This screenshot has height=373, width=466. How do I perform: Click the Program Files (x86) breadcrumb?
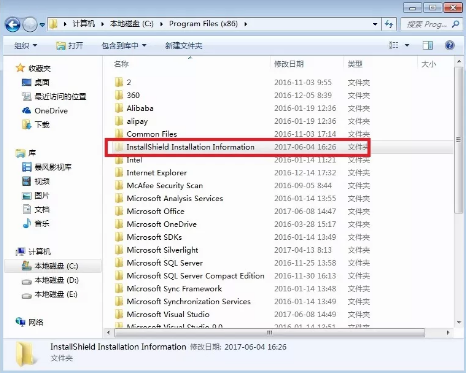click(203, 24)
